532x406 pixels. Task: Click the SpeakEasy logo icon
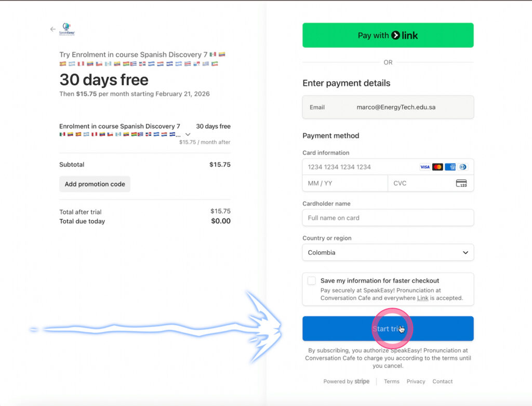pyautogui.click(x=67, y=29)
